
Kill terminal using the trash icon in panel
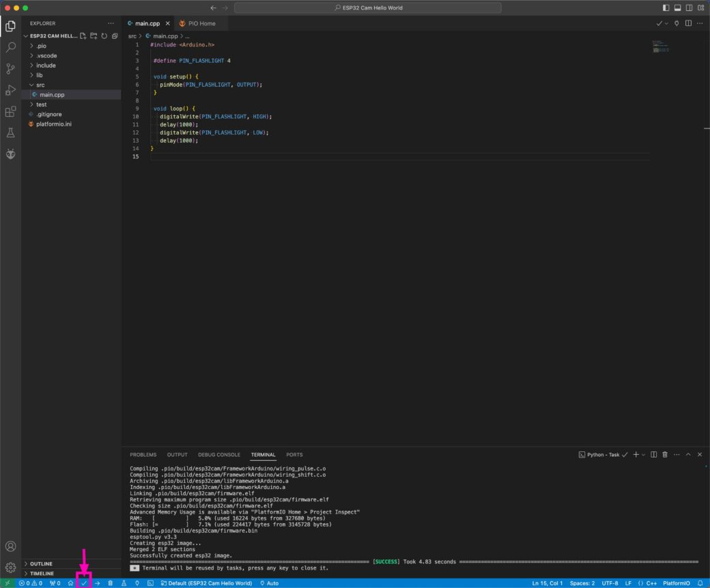point(665,455)
